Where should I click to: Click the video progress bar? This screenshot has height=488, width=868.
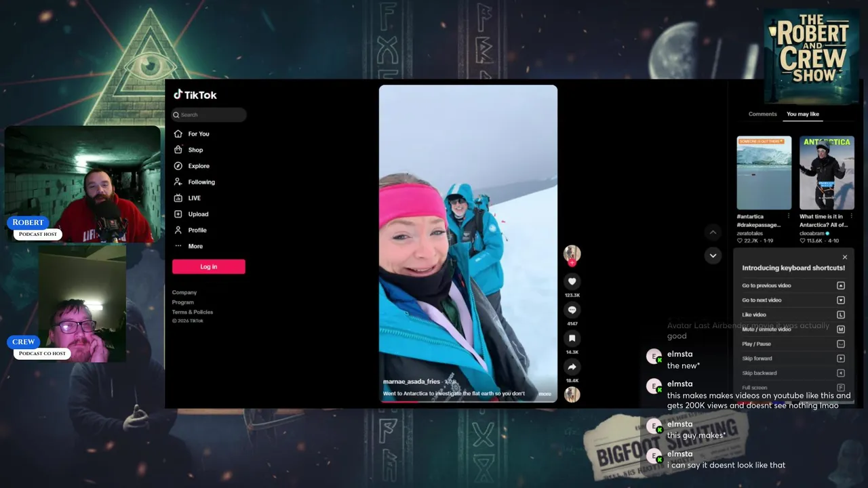468,401
